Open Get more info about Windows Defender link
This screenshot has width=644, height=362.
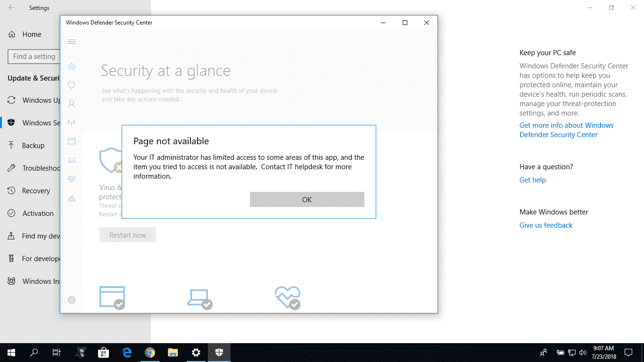567,130
